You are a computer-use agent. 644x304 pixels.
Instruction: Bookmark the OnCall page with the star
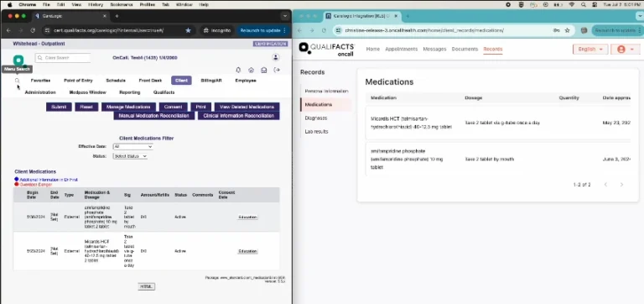click(567, 30)
